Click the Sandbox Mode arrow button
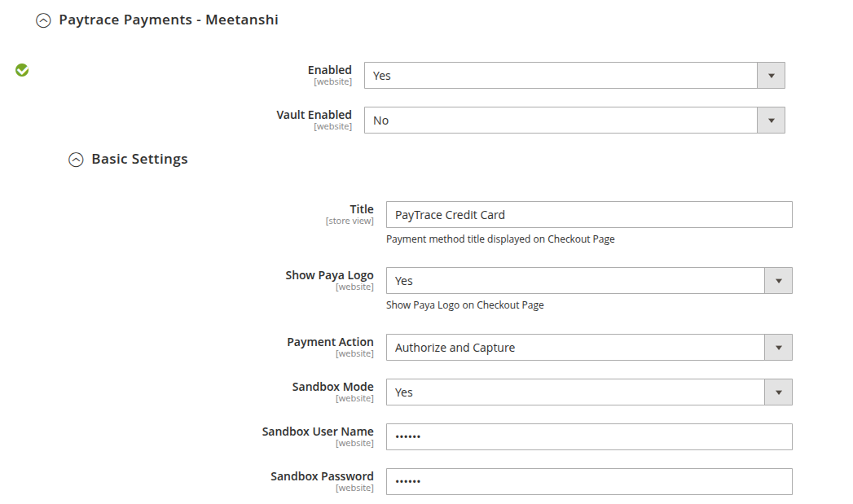 [779, 392]
